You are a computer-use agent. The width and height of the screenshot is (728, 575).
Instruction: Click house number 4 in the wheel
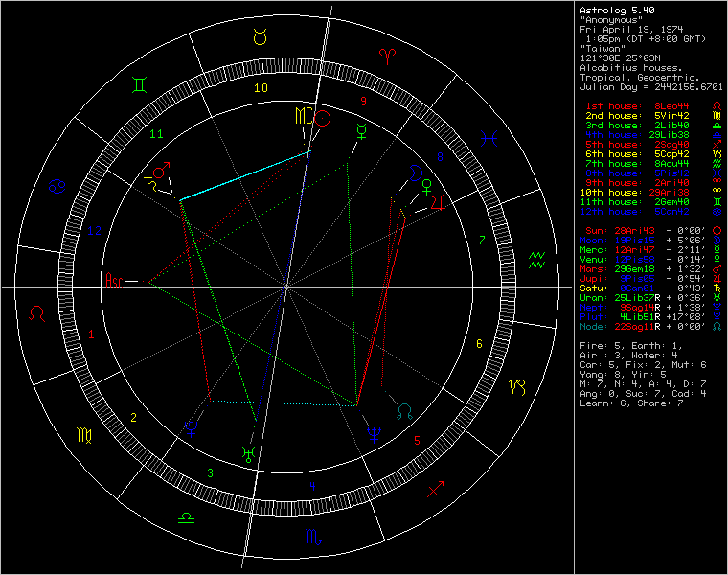(x=312, y=486)
